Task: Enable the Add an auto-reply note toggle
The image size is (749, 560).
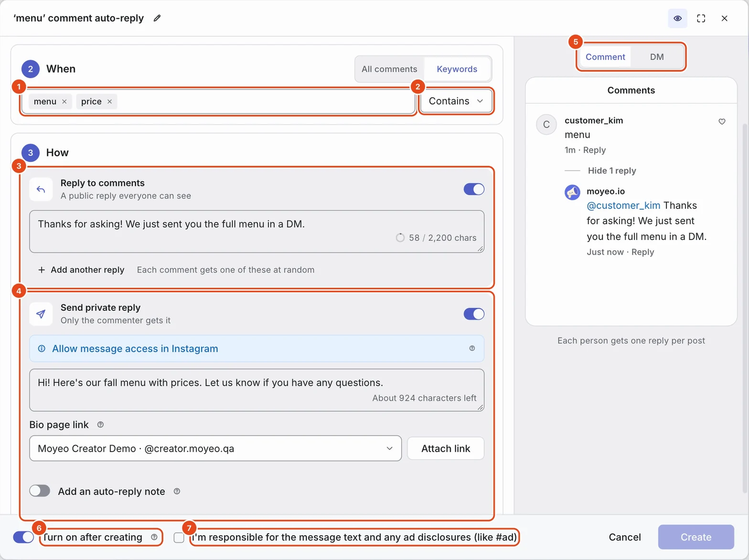Action: [x=40, y=491]
